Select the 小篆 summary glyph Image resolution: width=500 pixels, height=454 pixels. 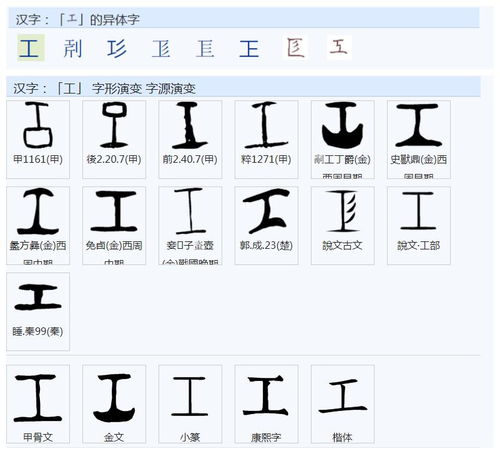pos(190,404)
